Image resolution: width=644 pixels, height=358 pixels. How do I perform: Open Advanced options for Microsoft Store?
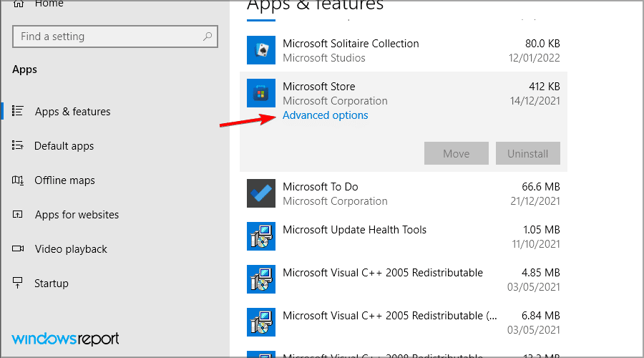[326, 115]
